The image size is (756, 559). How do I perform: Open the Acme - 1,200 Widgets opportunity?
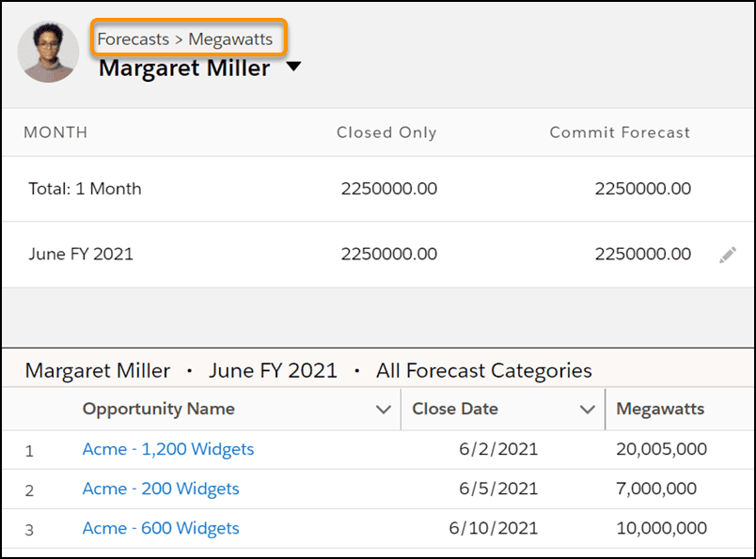coord(168,449)
